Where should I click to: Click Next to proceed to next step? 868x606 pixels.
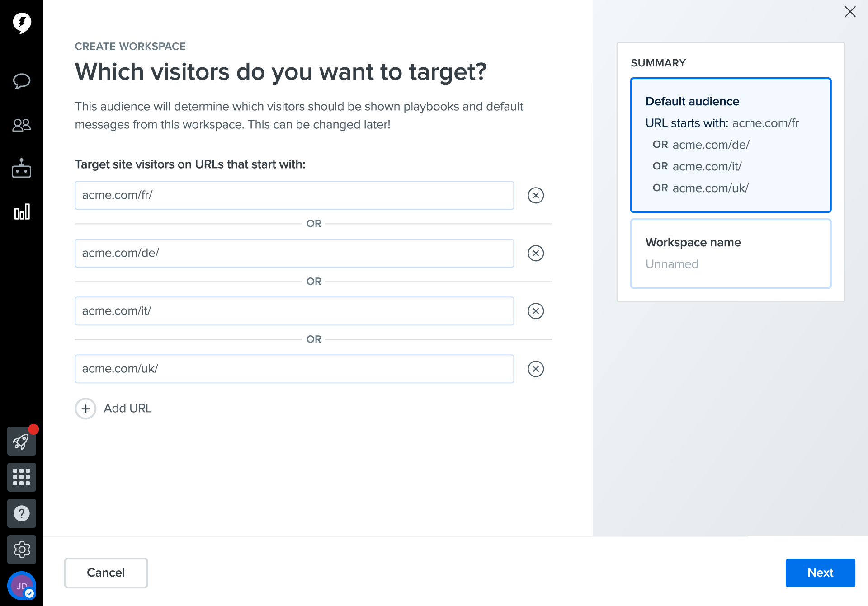(821, 573)
